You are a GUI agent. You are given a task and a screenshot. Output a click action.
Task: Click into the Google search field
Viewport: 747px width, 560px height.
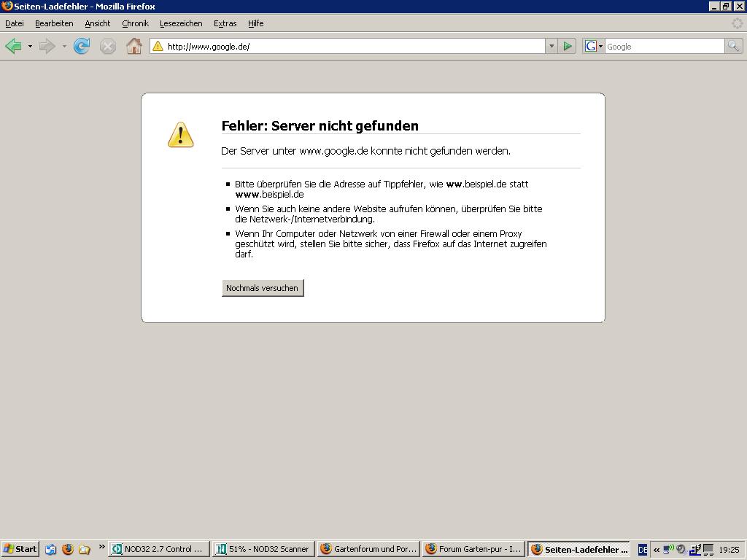click(664, 47)
